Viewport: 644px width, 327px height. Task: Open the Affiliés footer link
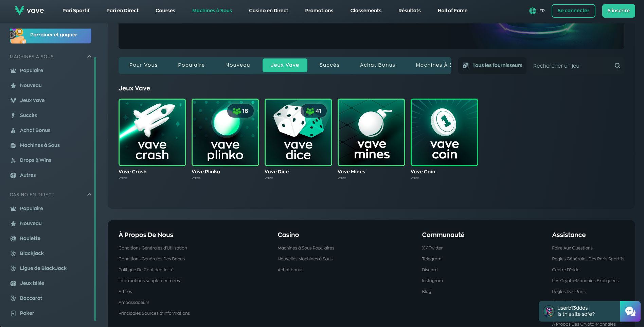click(x=125, y=292)
